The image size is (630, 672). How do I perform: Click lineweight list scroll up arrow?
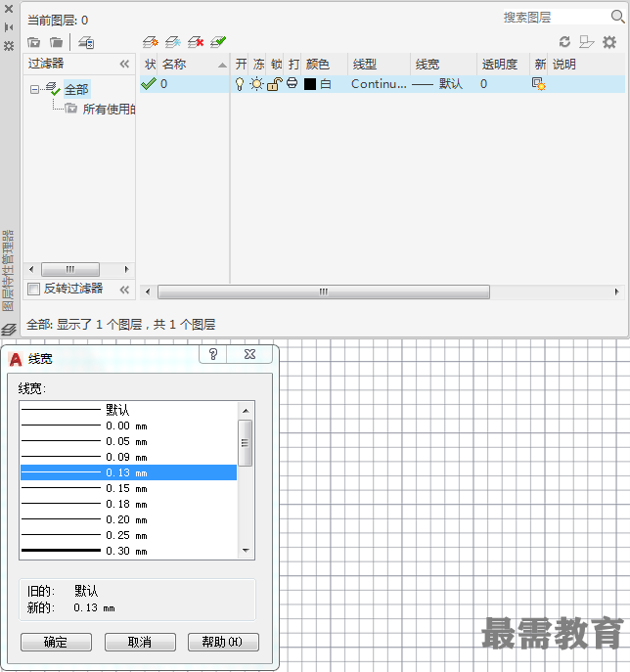tap(246, 411)
